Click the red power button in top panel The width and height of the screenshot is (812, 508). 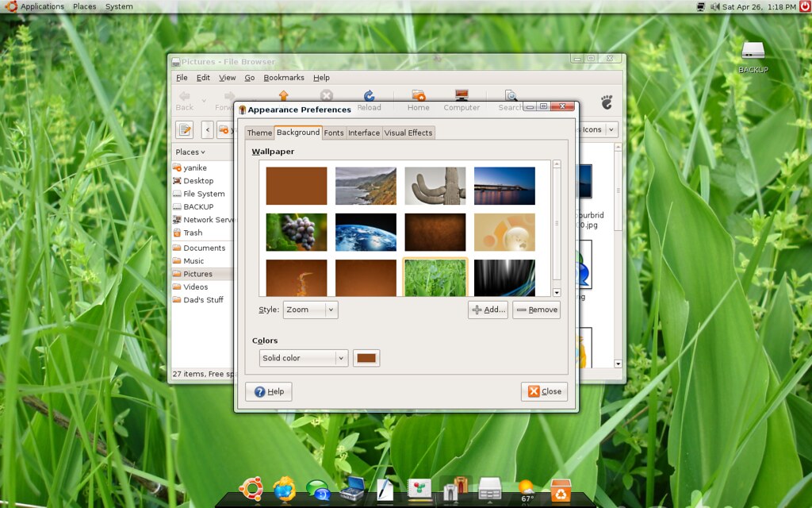(x=806, y=6)
